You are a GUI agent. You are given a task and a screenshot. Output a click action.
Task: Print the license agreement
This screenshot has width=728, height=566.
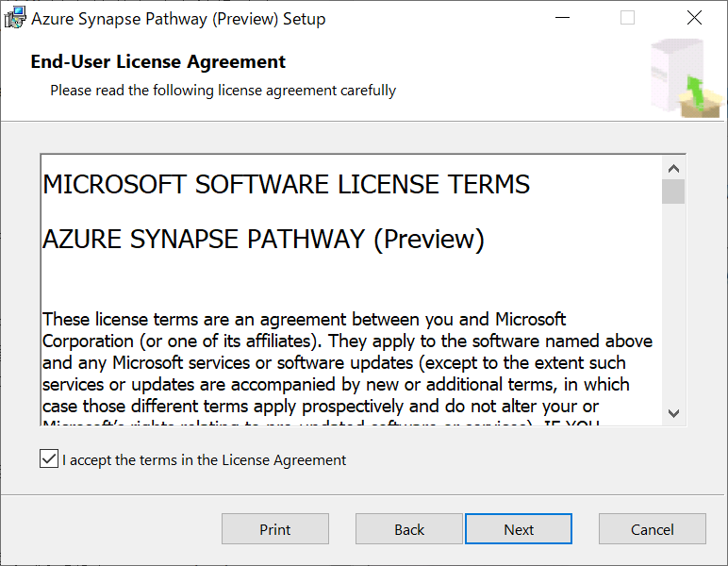point(275,529)
